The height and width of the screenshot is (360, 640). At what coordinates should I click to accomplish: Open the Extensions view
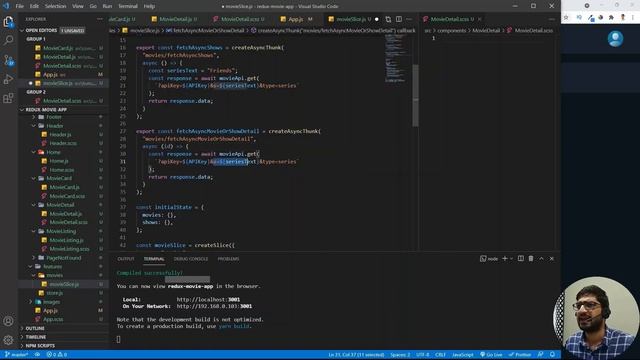point(8,98)
